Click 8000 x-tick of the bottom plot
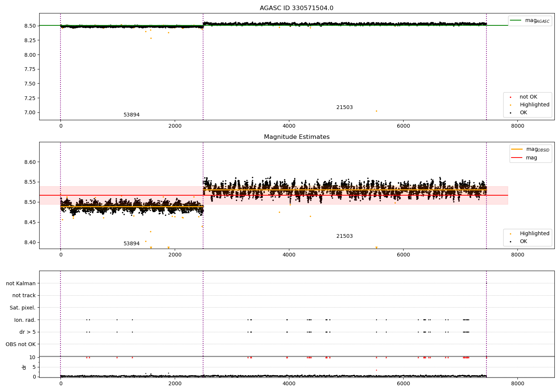Screen dimensions: 560x392 click(517, 383)
